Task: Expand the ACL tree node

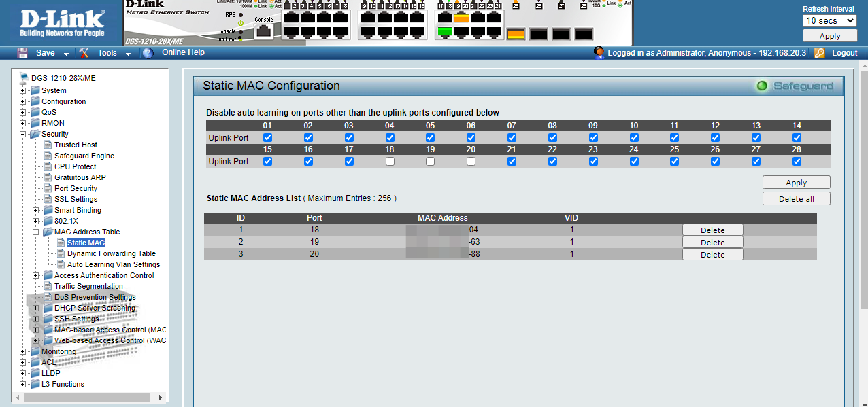Action: [23, 362]
